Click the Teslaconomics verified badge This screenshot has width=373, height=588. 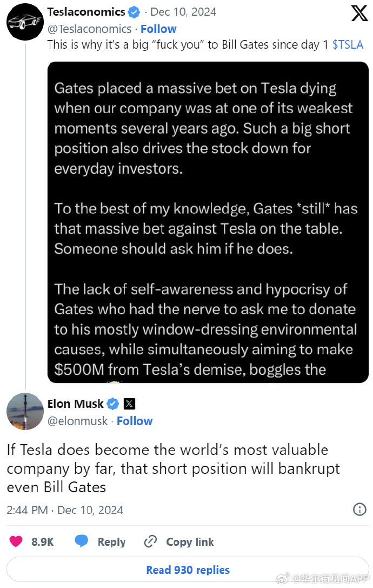pyautogui.click(x=134, y=12)
